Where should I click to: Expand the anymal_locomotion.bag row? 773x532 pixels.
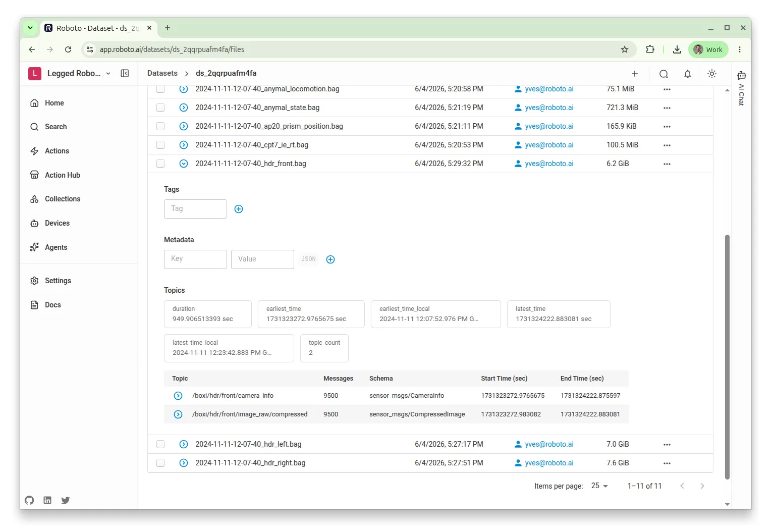(x=184, y=89)
